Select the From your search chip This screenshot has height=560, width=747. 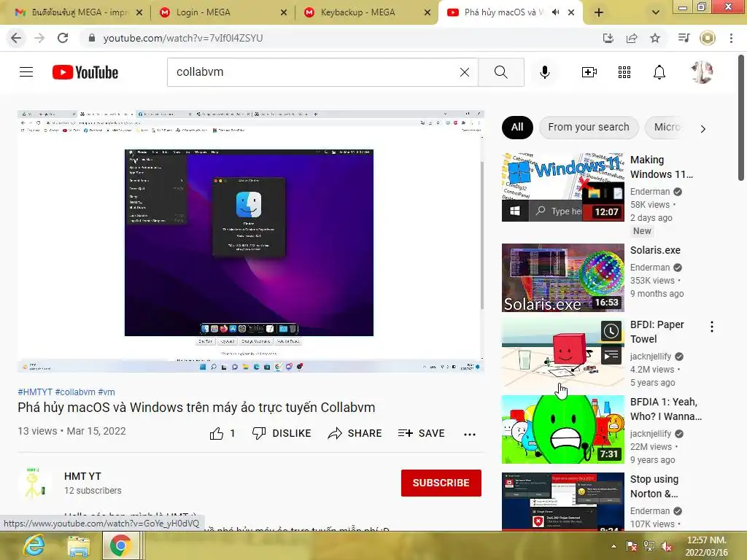(x=589, y=127)
